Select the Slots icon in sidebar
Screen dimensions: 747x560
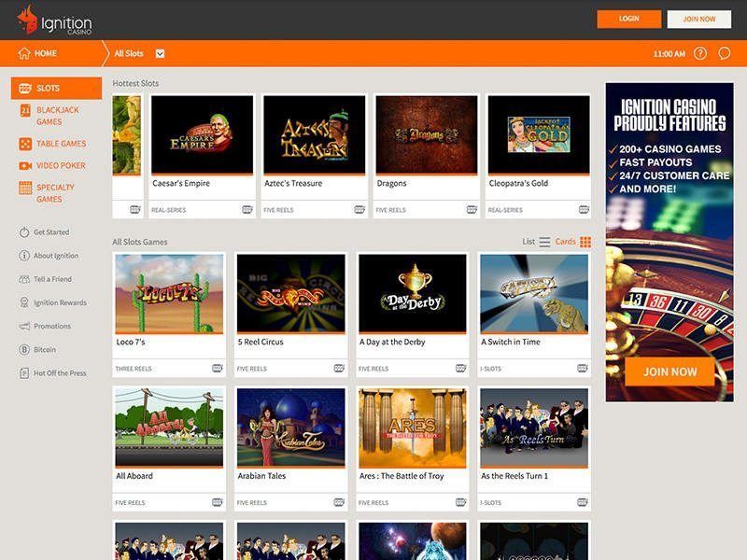click(25, 88)
